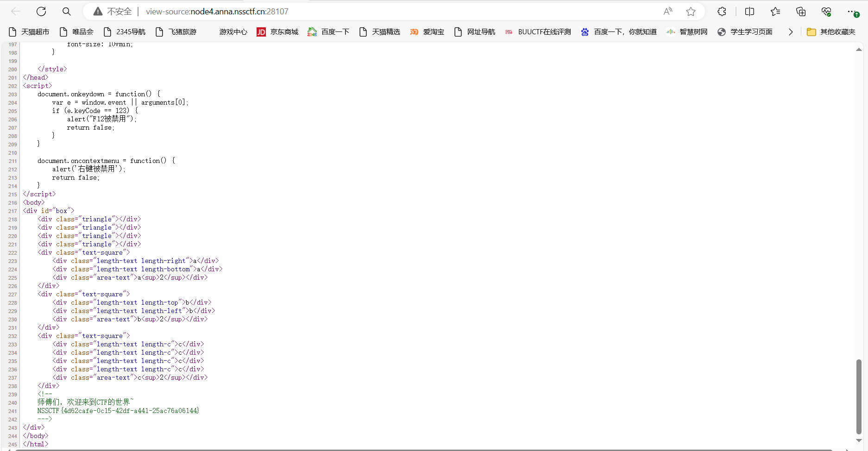The height and width of the screenshot is (451, 868).
Task: Open the 其他收藏夹 folder
Action: coord(831,31)
